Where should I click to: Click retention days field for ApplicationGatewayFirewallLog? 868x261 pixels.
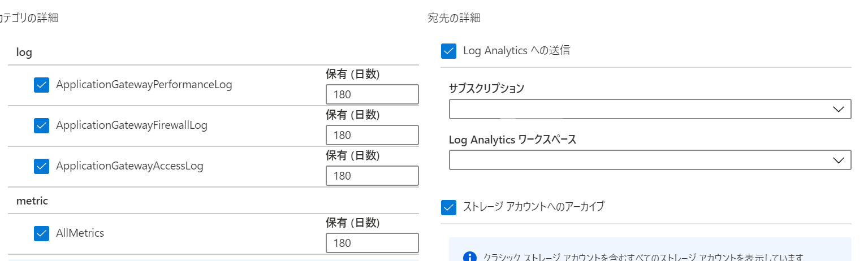[x=372, y=135]
